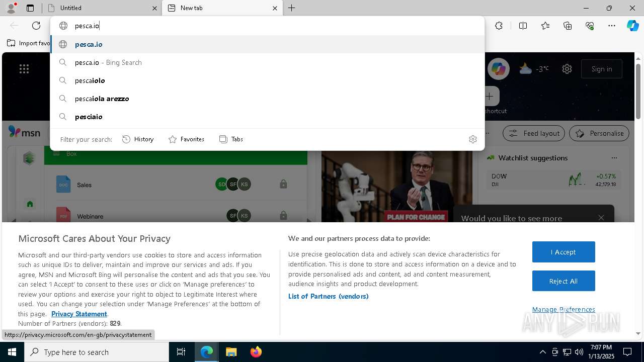Choose the pescaiolo search suggestion
The height and width of the screenshot is (362, 644).
tap(267, 80)
